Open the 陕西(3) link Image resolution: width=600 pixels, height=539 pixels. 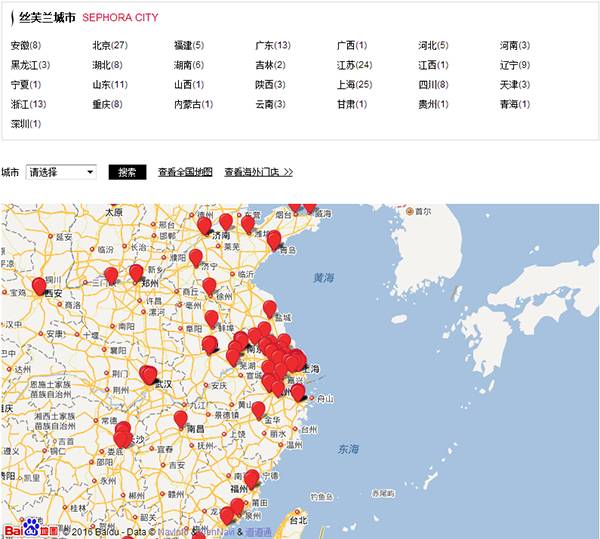pyautogui.click(x=270, y=85)
